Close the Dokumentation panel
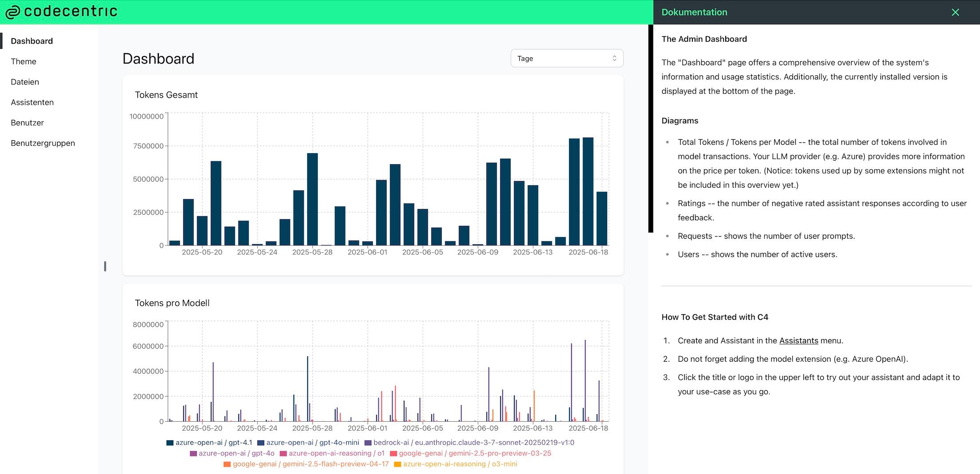Image resolution: width=980 pixels, height=474 pixels. point(955,12)
